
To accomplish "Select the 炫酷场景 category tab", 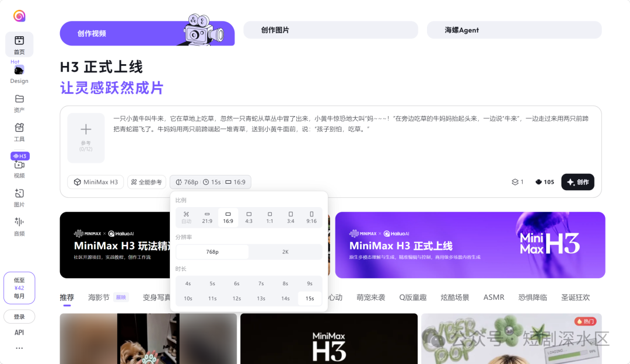I will pyautogui.click(x=455, y=297).
